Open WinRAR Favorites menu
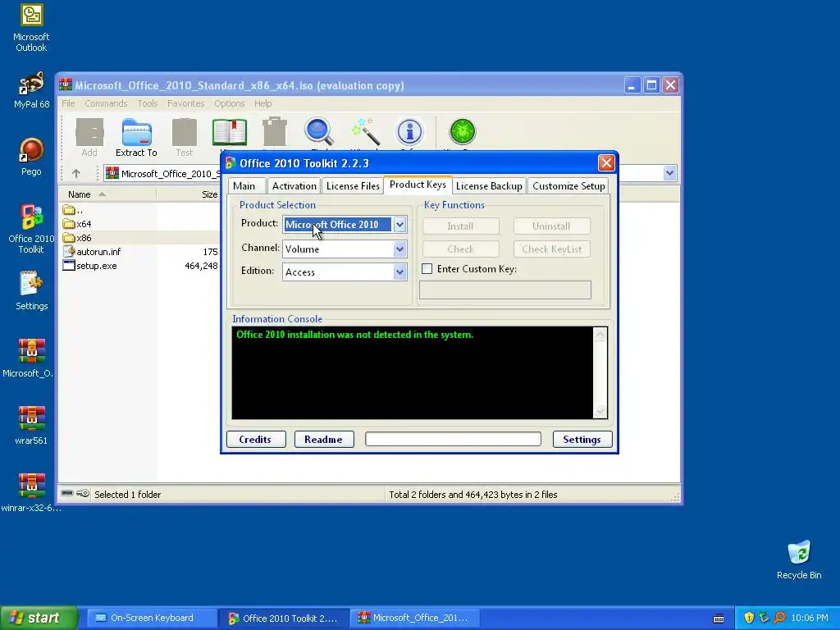The height and width of the screenshot is (630, 840). tap(185, 103)
